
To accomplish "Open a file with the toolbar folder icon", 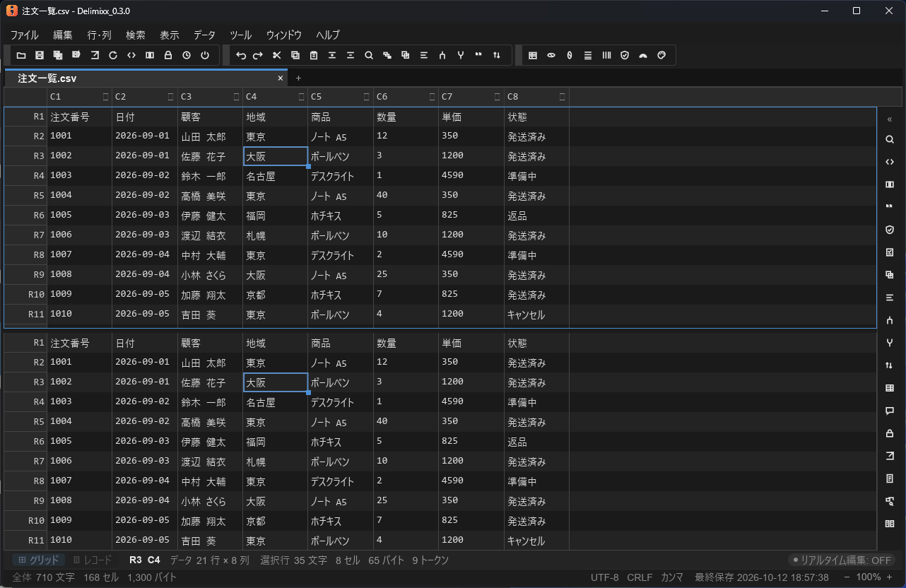I will [x=21, y=55].
